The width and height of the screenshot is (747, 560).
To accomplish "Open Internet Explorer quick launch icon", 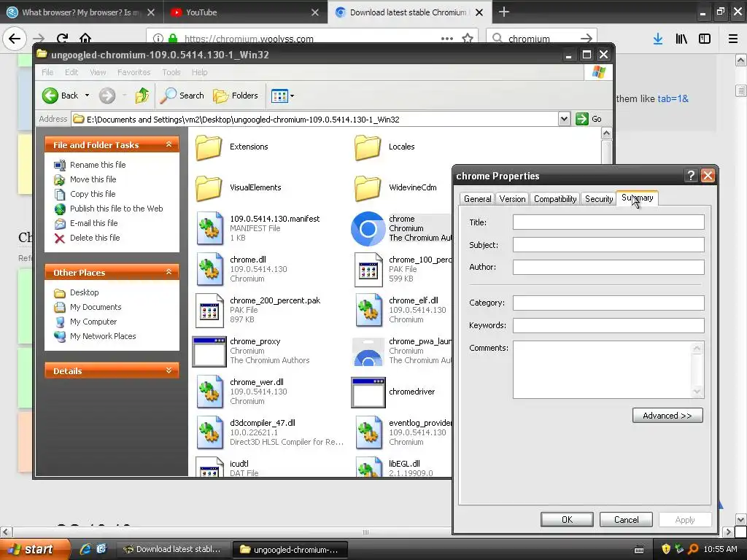I will pos(85,549).
